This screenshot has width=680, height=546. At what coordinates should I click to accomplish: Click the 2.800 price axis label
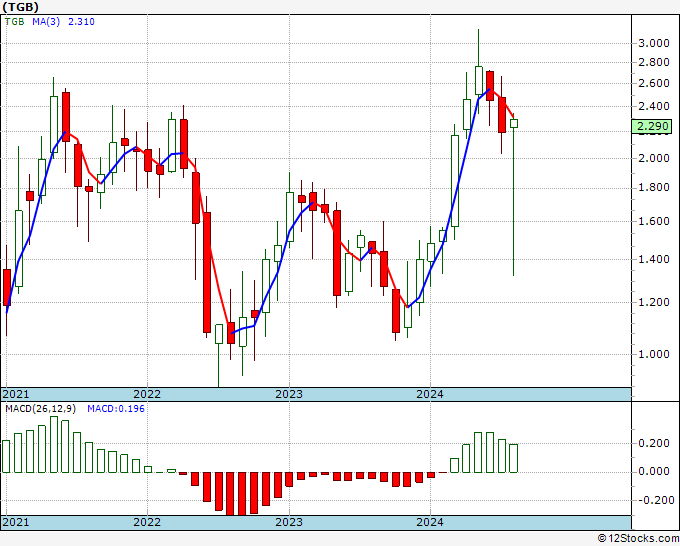point(654,62)
